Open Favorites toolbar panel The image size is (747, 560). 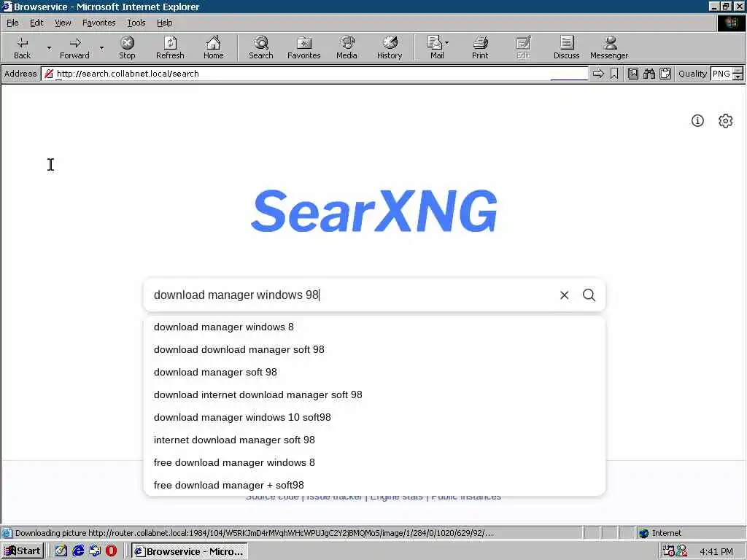pos(304,47)
